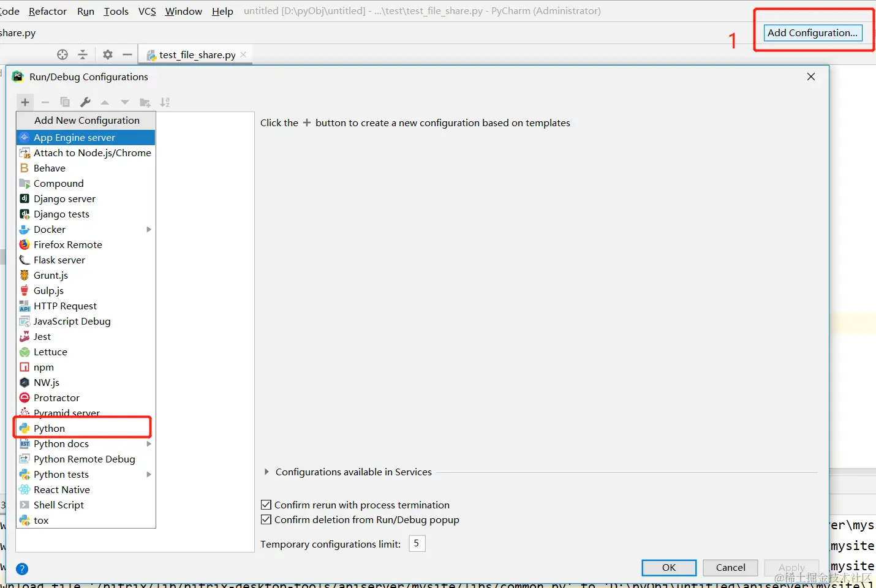
Task: Pick Shell Script configuration
Action: click(x=86, y=505)
